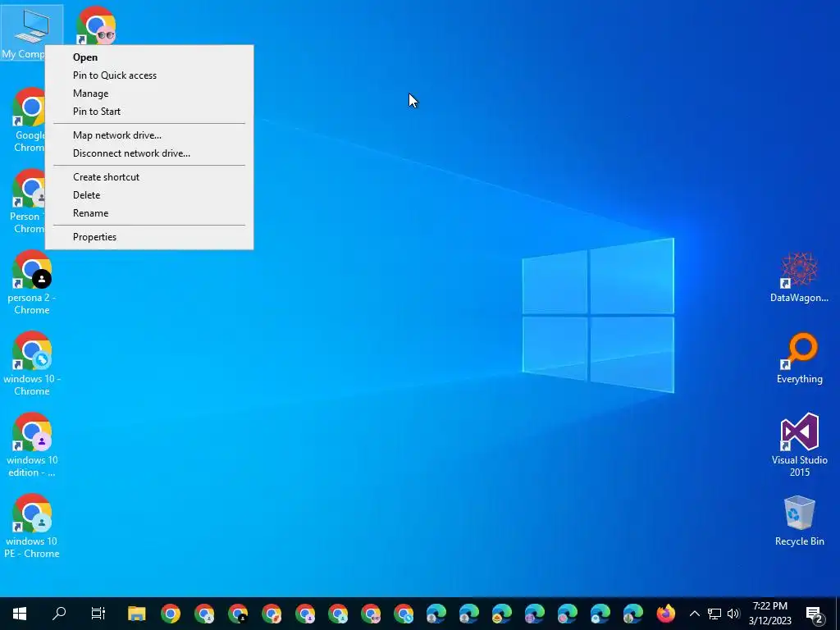
Task: Open the Windows Start menu
Action: (20, 614)
